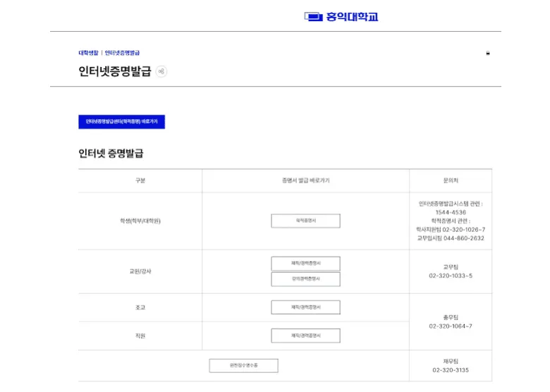Click the 1544-4536 phone number
The height and width of the screenshot is (392, 550).
(451, 212)
